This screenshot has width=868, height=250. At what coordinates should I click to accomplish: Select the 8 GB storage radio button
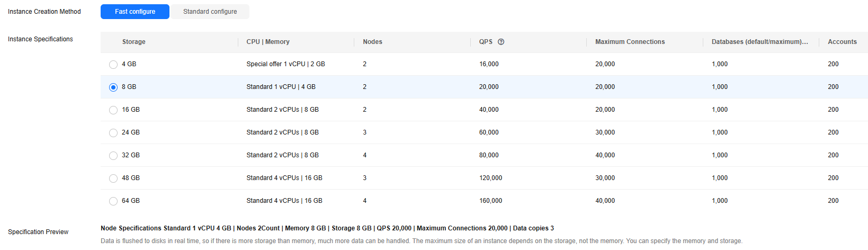click(113, 87)
